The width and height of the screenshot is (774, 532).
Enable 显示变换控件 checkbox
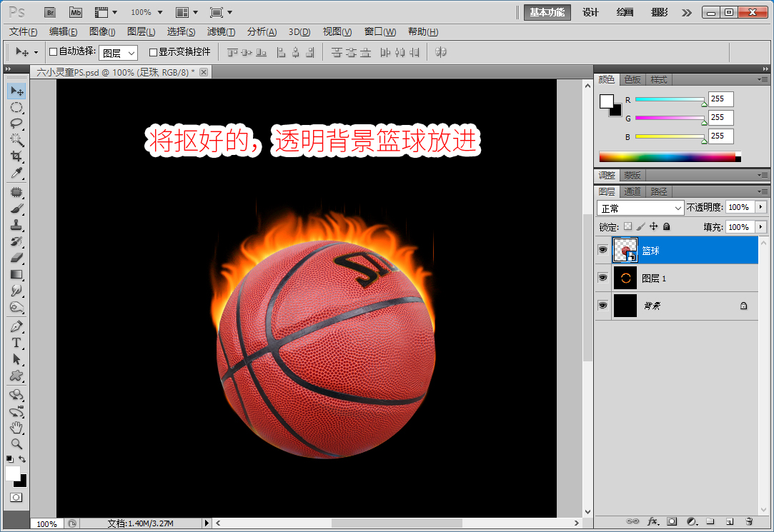coord(153,51)
